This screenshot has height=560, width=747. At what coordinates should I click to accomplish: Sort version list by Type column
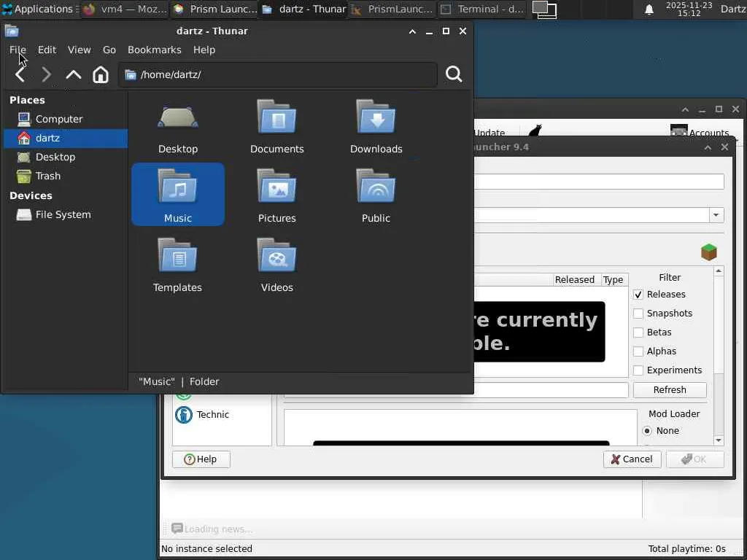click(613, 279)
